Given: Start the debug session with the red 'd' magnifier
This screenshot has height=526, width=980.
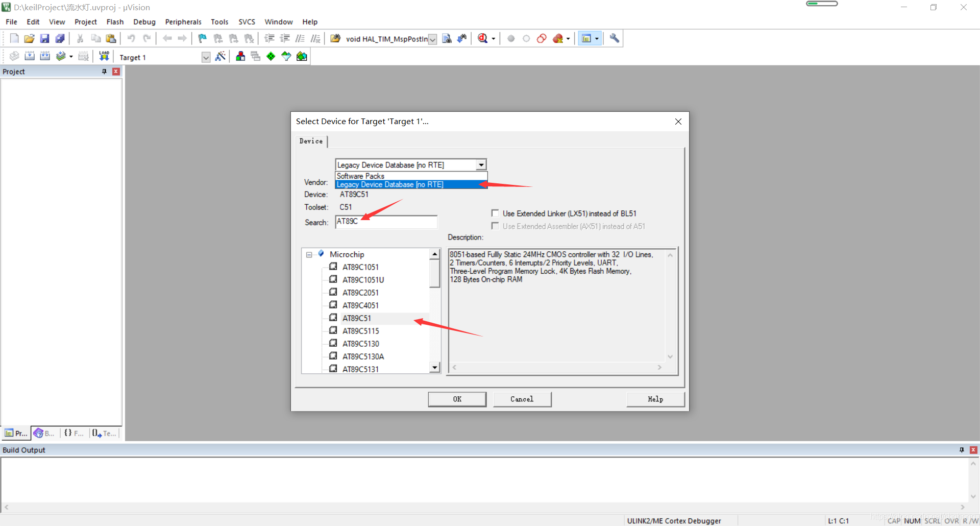Looking at the screenshot, I should (482, 38).
